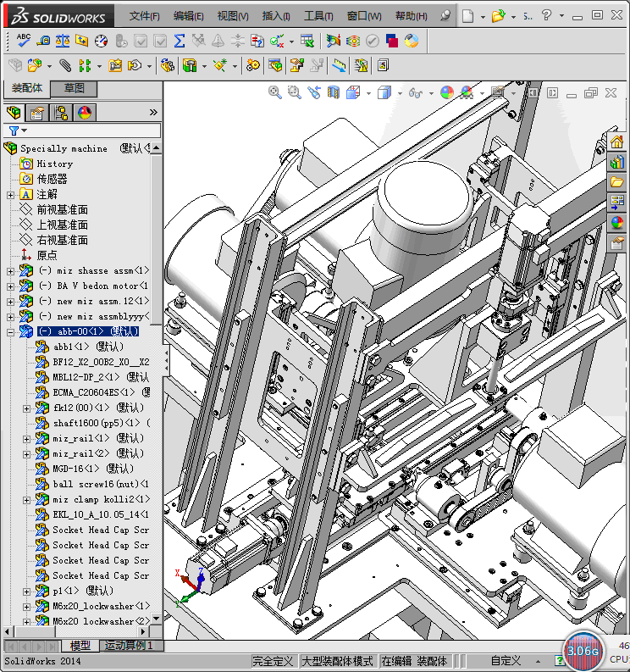Open the 编辑(E) menu

coord(189,16)
